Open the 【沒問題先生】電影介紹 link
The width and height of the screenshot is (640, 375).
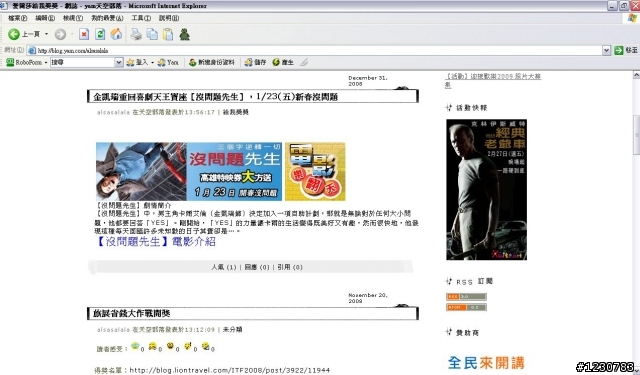[x=156, y=242]
